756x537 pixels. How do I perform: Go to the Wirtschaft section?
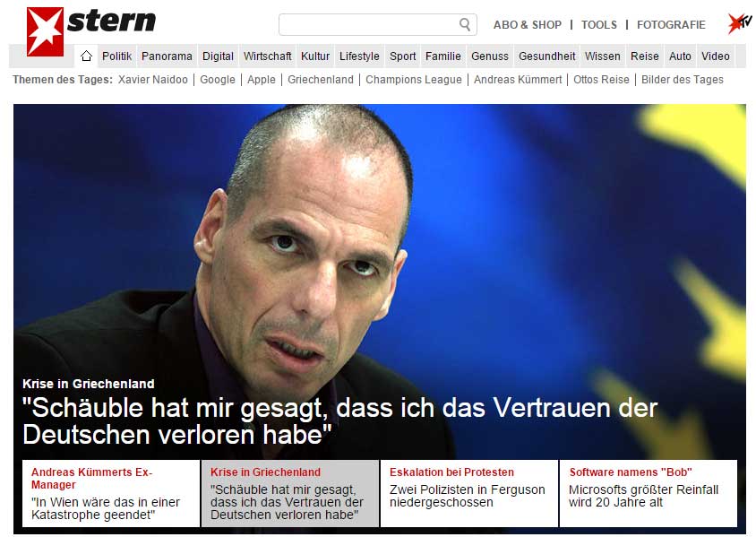tap(267, 56)
